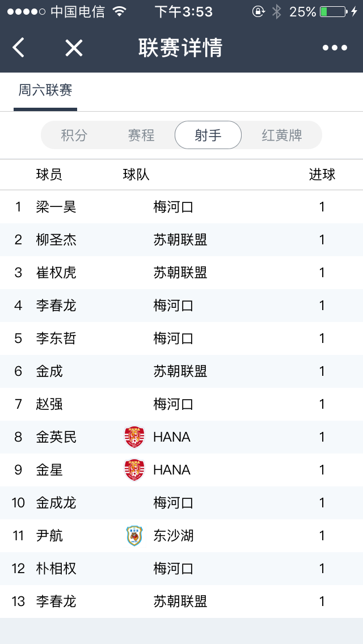Open the three-dot more menu
363x644 pixels.
coord(335,48)
